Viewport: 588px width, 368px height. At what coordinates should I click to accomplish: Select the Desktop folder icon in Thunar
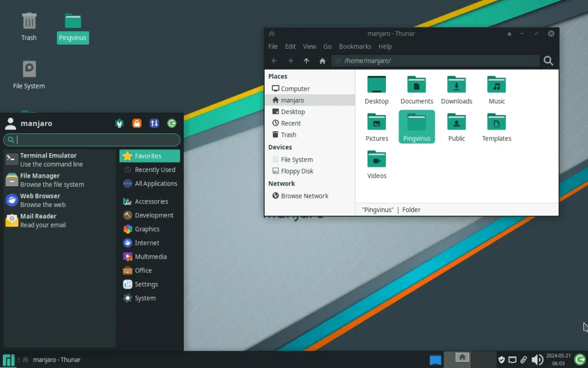(377, 90)
